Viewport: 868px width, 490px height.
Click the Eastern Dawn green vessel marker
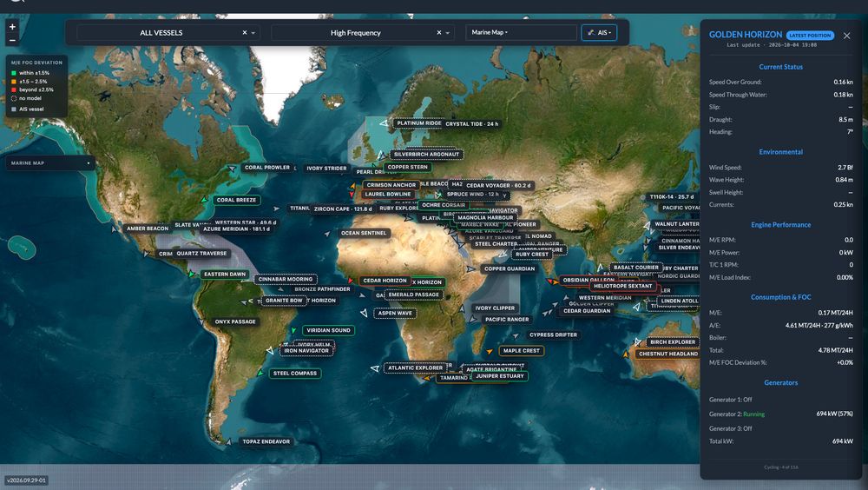pos(192,274)
